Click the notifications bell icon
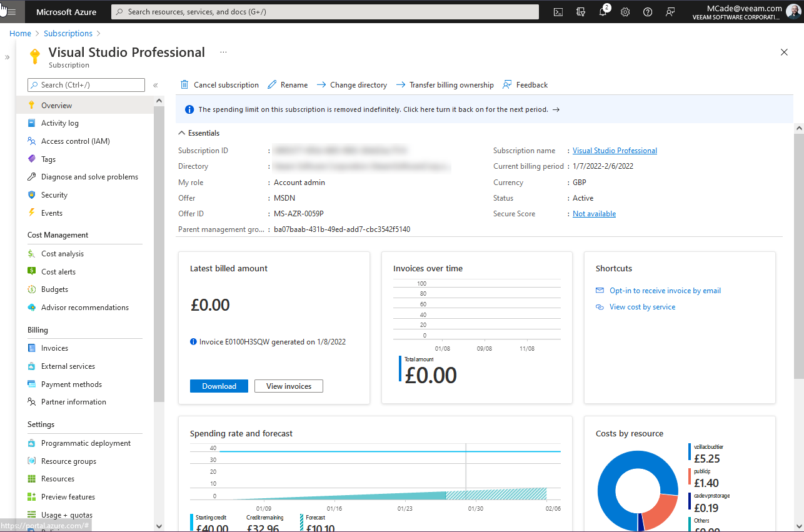 (603, 12)
